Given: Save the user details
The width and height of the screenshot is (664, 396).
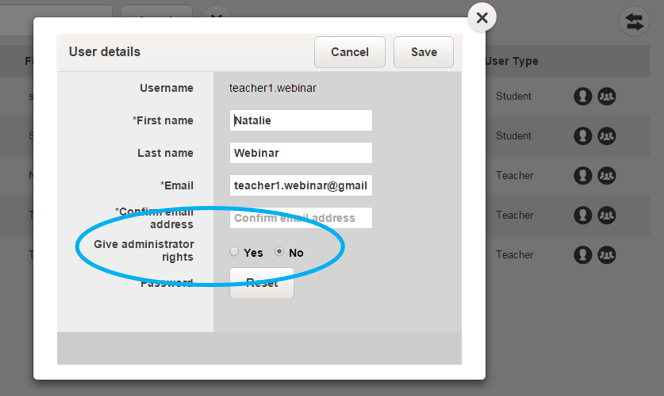Looking at the screenshot, I should point(423,52).
